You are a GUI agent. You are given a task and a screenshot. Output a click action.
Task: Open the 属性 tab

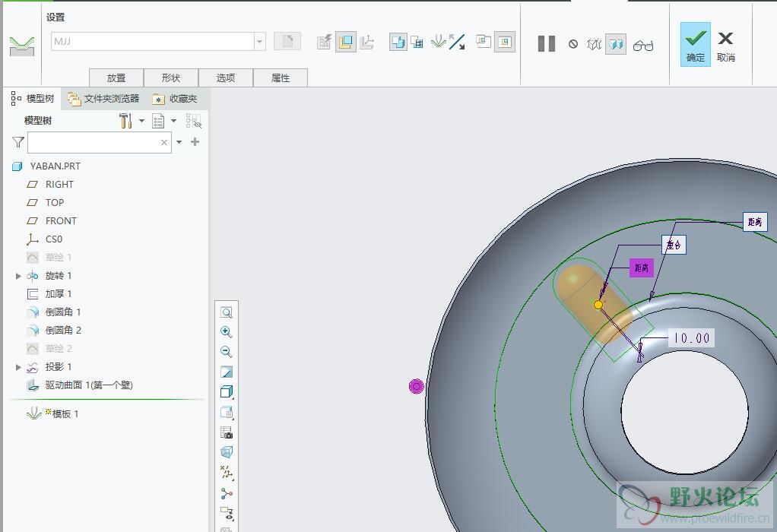[x=281, y=78]
